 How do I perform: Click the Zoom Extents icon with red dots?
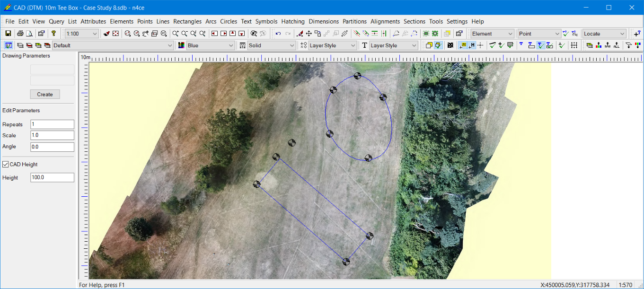click(x=115, y=34)
